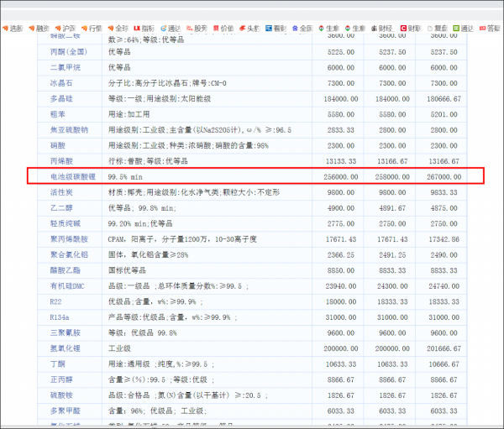
Task: Open the 看财 bookmark
Action: click(x=276, y=29)
